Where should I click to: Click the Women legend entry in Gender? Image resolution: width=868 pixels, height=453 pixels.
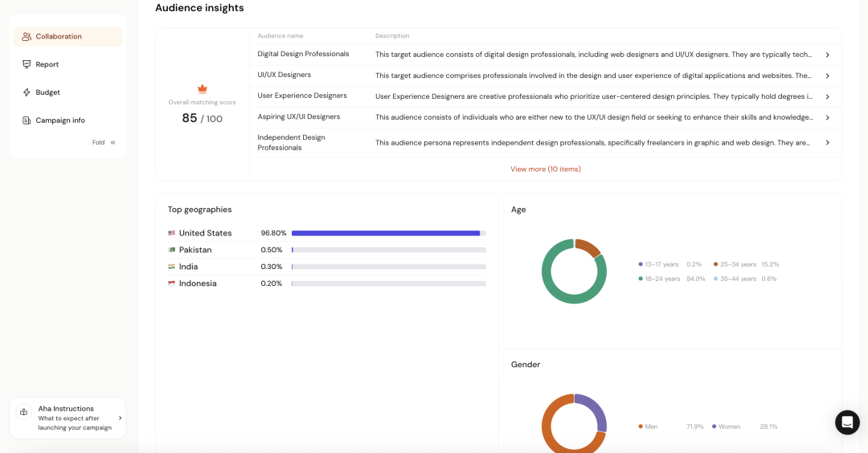729,426
